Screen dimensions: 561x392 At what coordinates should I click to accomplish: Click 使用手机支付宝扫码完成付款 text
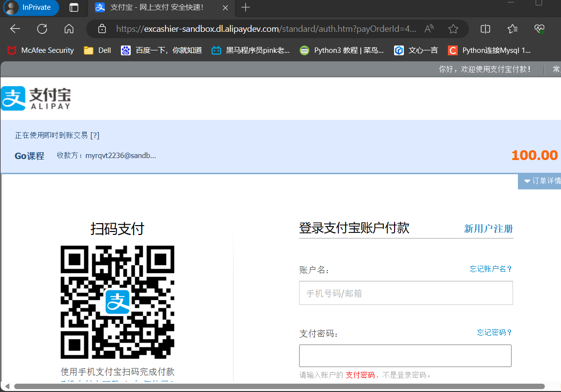point(117,372)
